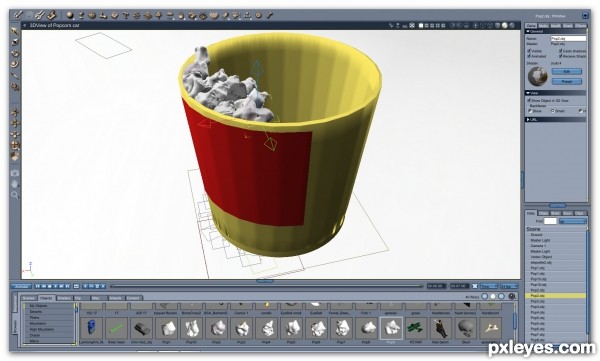
Task: Click the Edit shader button
Action: [x=567, y=72]
